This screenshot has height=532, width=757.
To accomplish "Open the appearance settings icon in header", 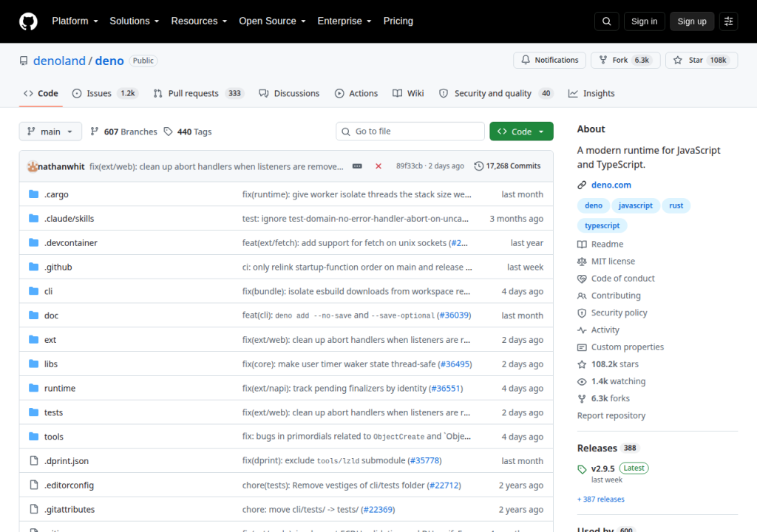I will [728, 21].
